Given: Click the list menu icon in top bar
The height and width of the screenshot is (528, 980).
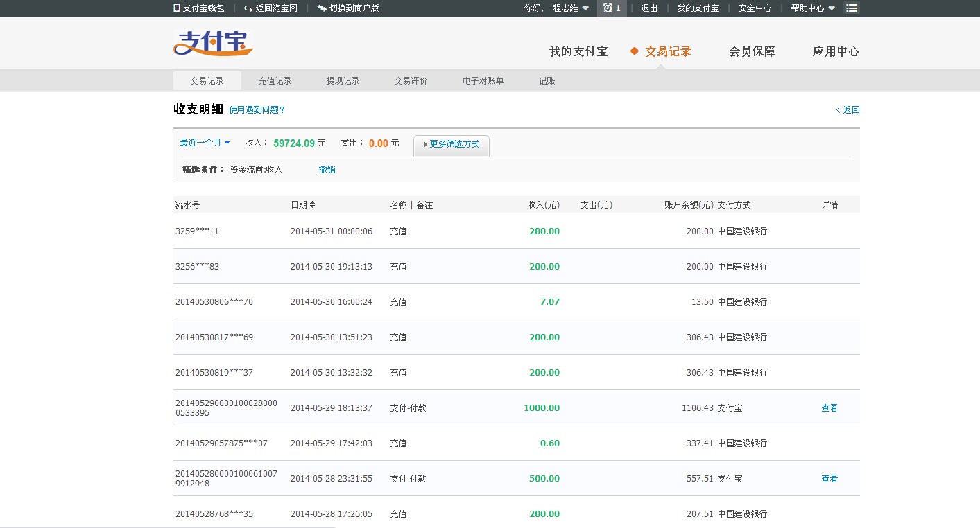Looking at the screenshot, I should [852, 8].
